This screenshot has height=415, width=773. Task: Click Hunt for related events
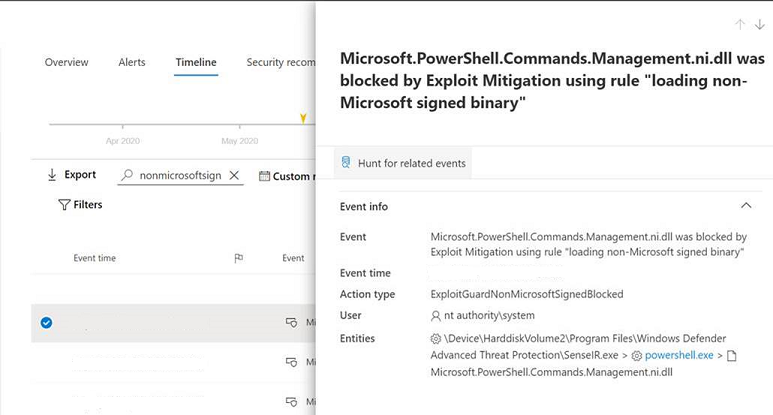click(403, 163)
